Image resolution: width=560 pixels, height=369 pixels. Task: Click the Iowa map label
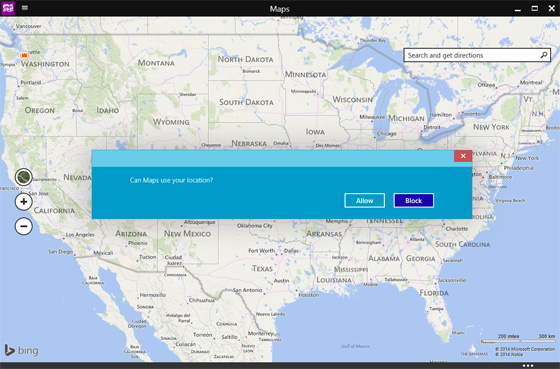click(x=315, y=132)
